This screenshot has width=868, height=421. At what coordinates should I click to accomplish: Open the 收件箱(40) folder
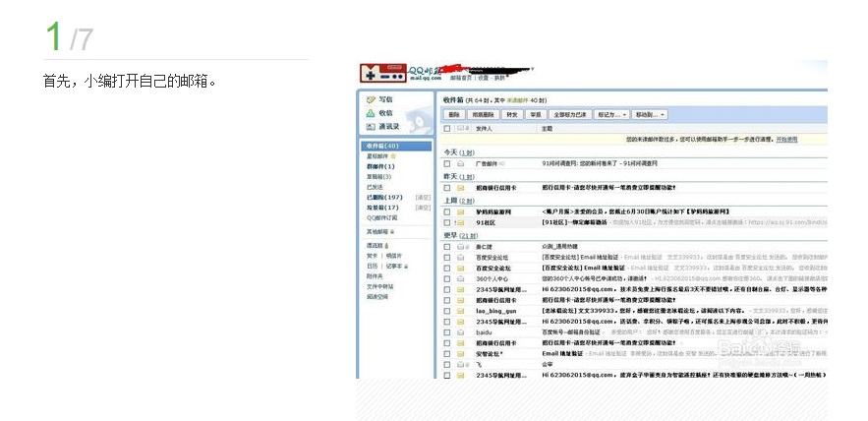(x=396, y=147)
